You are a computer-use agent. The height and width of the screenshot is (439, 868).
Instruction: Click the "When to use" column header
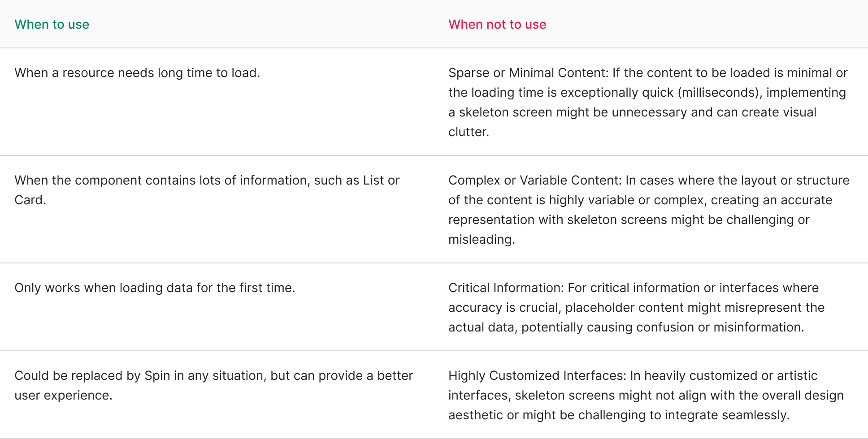tap(52, 24)
